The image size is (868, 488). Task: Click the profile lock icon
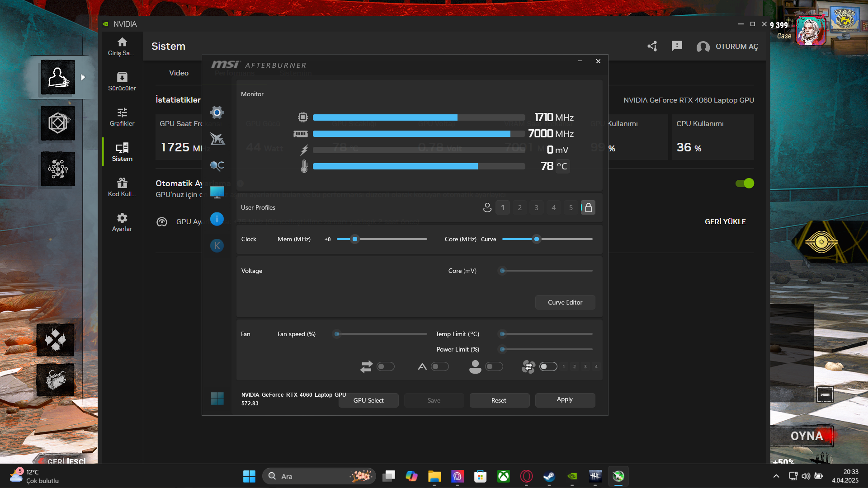(588, 207)
